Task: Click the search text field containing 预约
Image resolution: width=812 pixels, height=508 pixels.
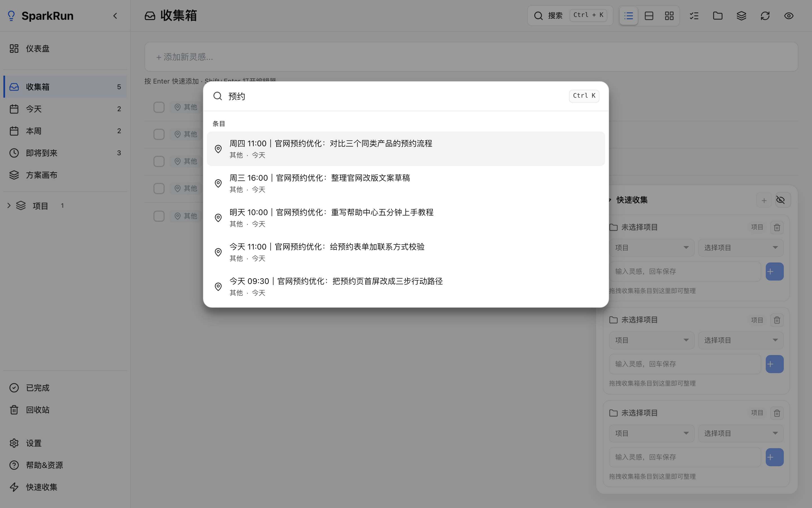Action: pyautogui.click(x=396, y=96)
